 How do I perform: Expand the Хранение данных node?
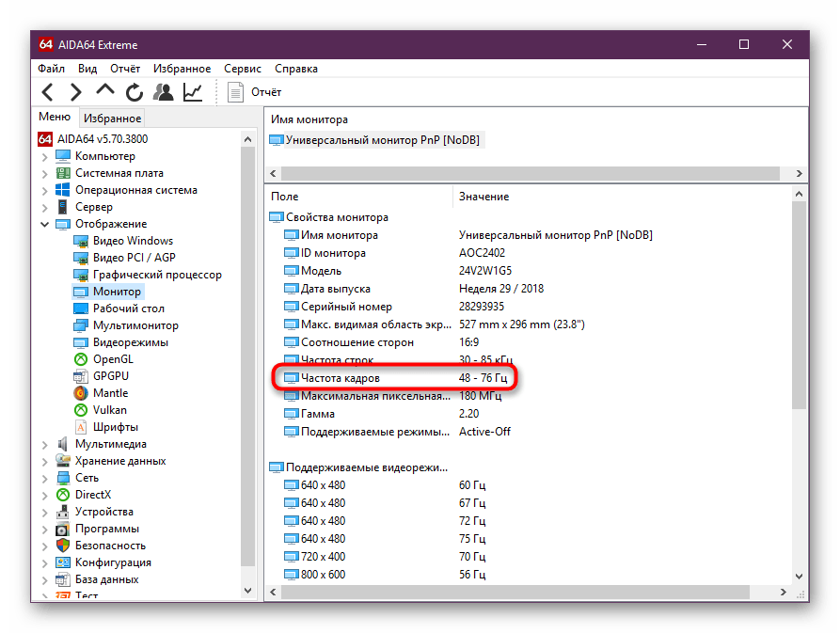coord(45,461)
